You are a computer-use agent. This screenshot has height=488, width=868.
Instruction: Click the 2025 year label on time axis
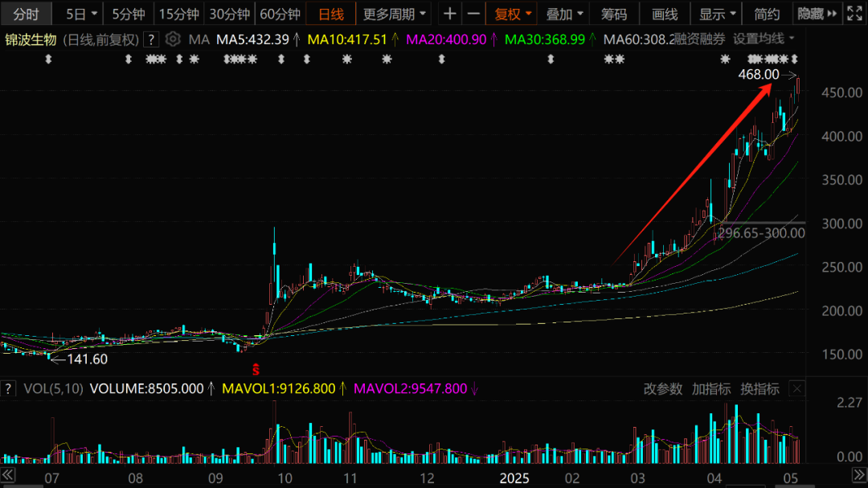click(514, 478)
